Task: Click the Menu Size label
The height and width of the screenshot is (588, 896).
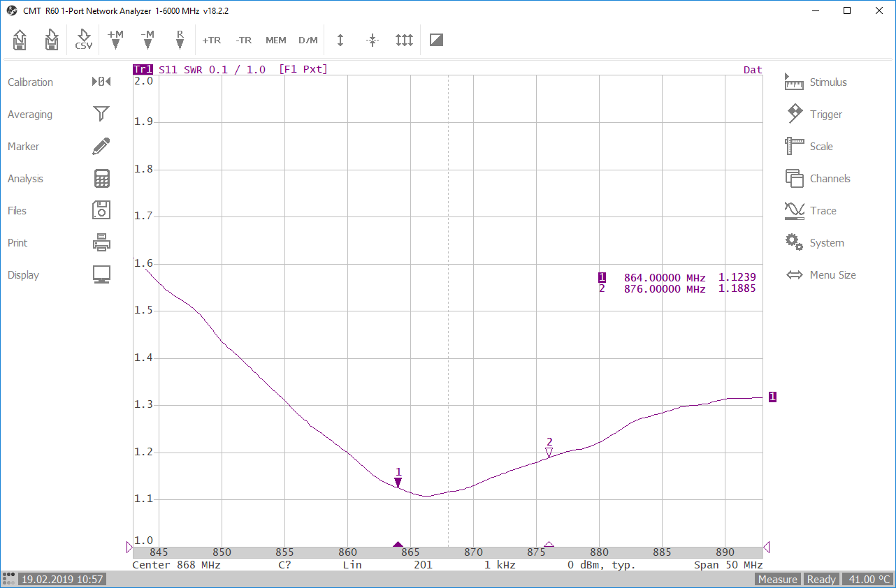Action: 833,275
